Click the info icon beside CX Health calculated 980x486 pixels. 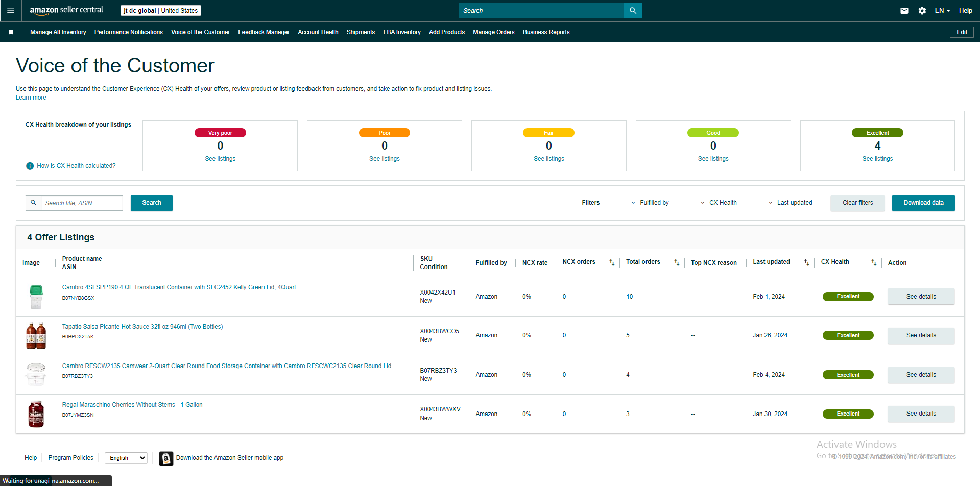[30, 166]
